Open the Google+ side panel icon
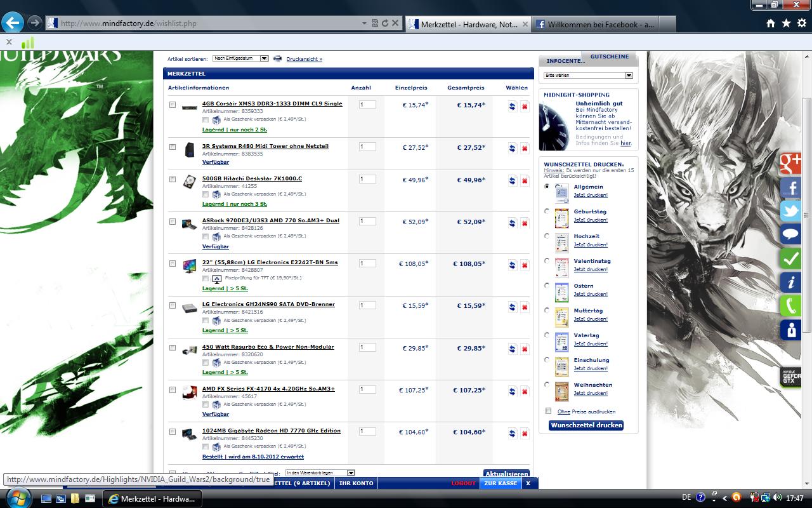The height and width of the screenshot is (508, 812). [790, 164]
